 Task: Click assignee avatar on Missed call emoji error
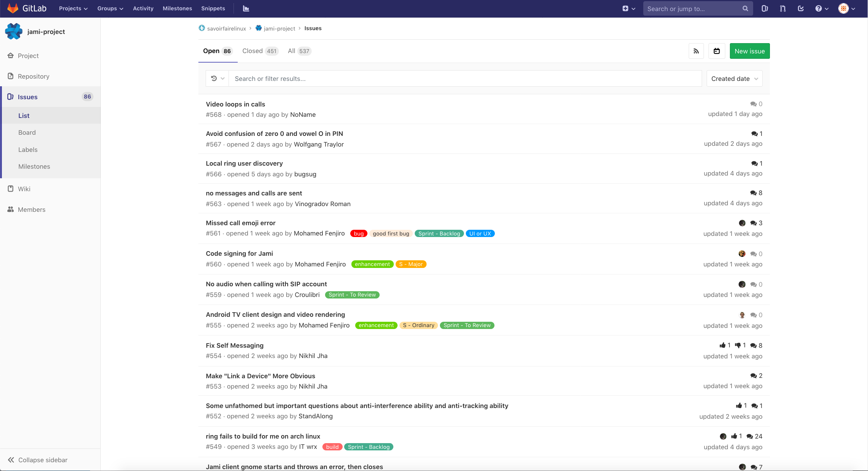point(742,223)
